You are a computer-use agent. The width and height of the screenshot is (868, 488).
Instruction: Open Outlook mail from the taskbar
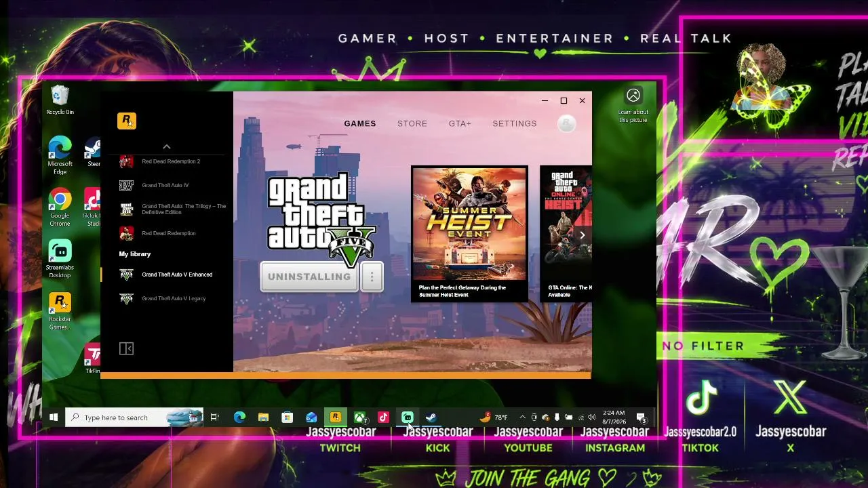coord(311,418)
